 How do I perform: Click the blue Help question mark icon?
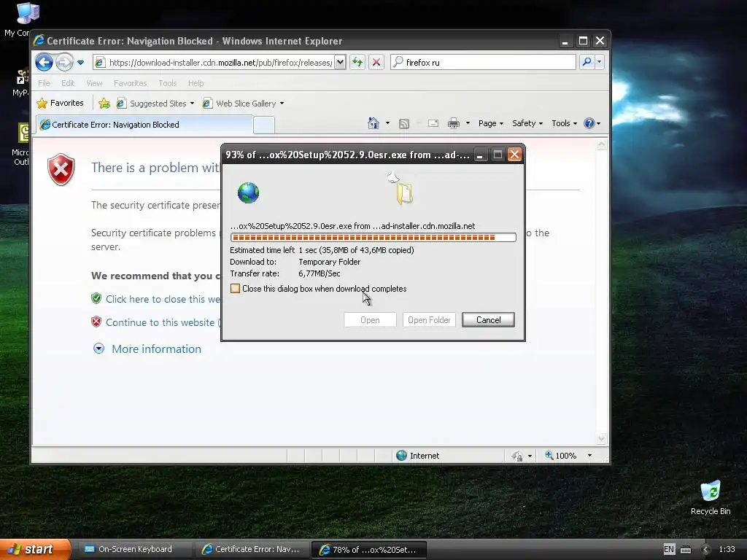pos(589,123)
